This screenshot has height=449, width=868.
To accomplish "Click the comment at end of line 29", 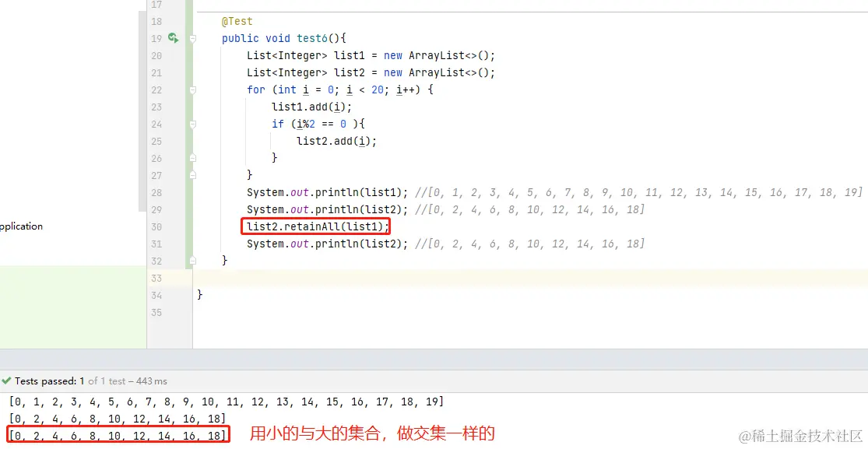I will tap(529, 209).
